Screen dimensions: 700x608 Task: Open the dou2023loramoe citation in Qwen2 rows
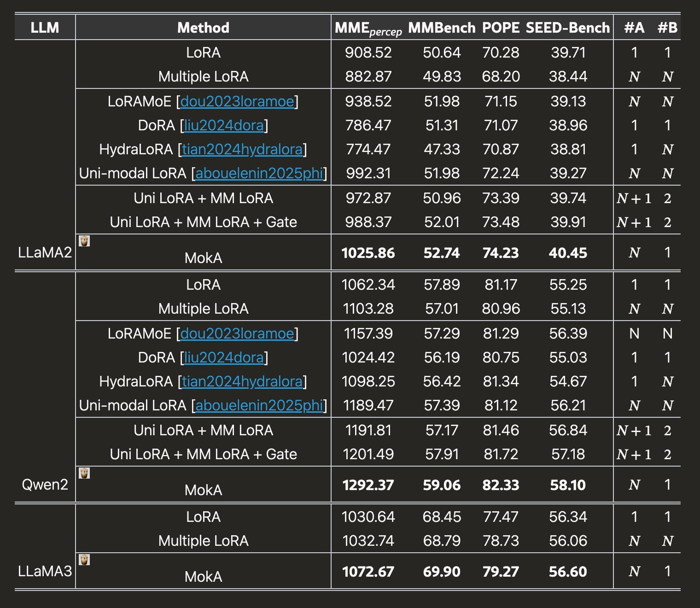(237, 333)
